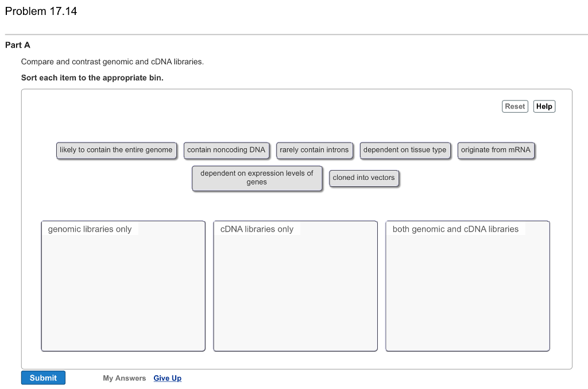Click the 'cDNA libraries only' bin
The height and width of the screenshot is (389, 588).
295,286
